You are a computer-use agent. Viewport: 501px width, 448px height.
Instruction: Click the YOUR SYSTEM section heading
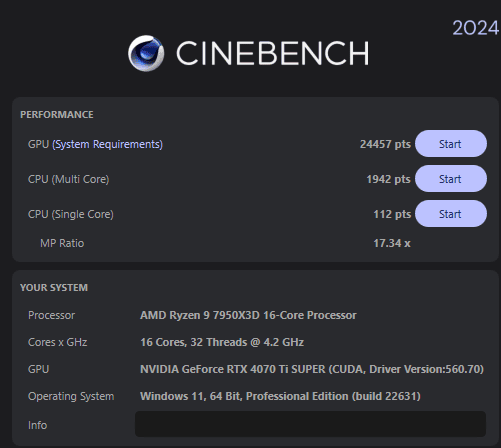pyautogui.click(x=54, y=287)
